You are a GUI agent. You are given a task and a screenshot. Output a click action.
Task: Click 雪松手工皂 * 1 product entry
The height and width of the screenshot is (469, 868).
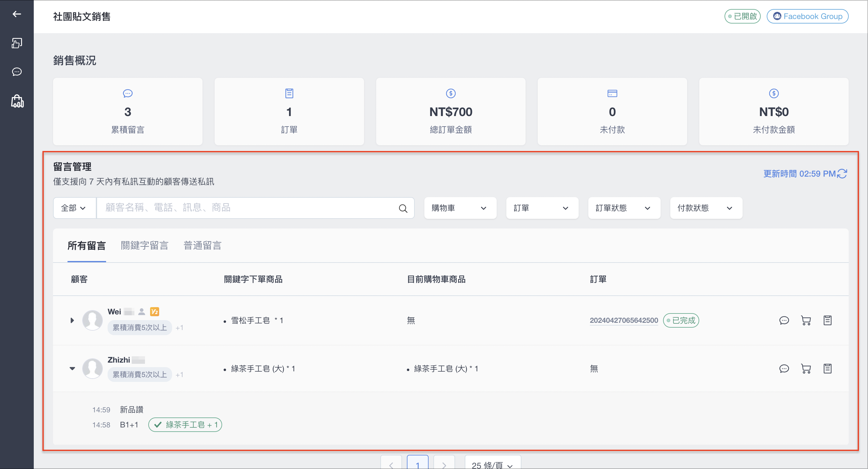click(x=257, y=320)
